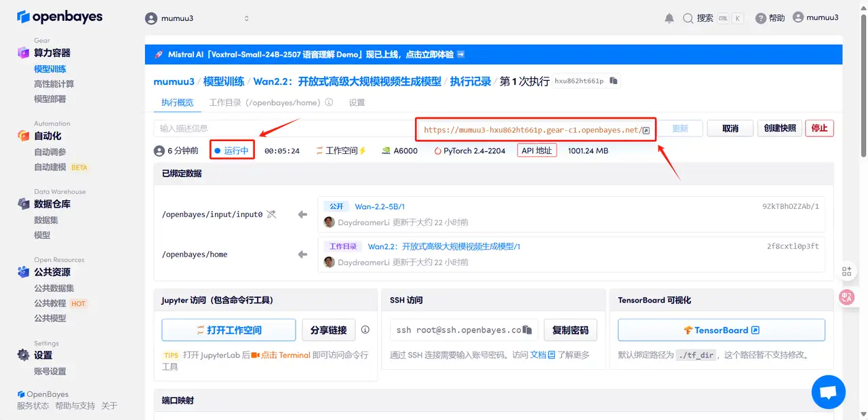Click the 打开工作空间 button
This screenshot has width=868, height=420.
(x=229, y=330)
